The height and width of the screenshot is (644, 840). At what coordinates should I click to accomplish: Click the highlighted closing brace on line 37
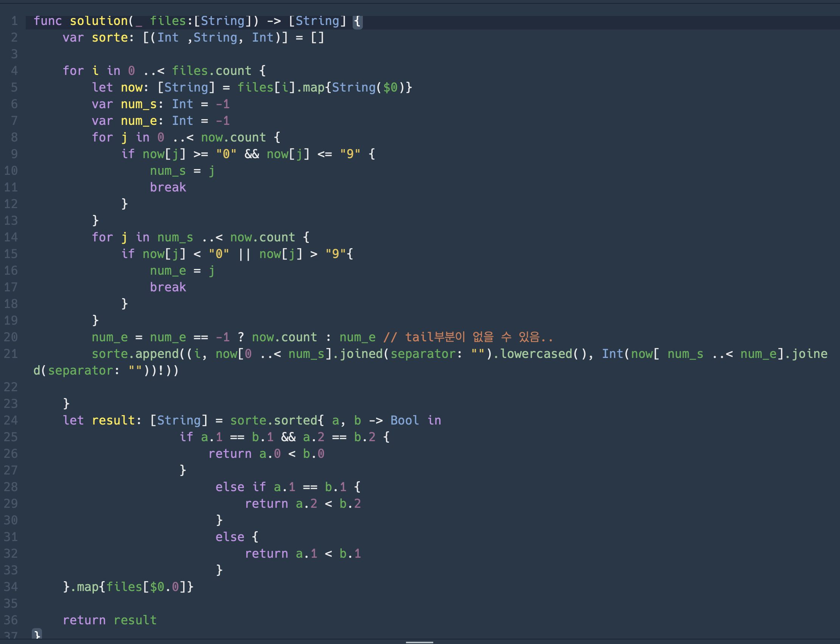pyautogui.click(x=37, y=635)
